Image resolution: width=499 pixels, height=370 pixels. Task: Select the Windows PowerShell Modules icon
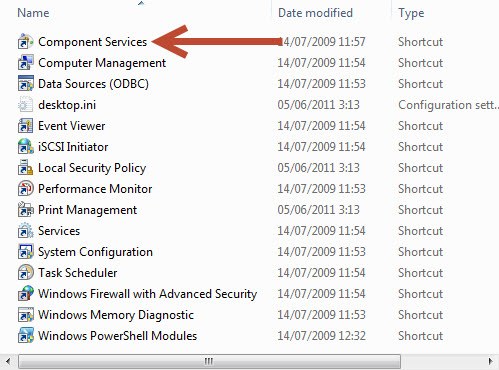pyautogui.click(x=25, y=336)
